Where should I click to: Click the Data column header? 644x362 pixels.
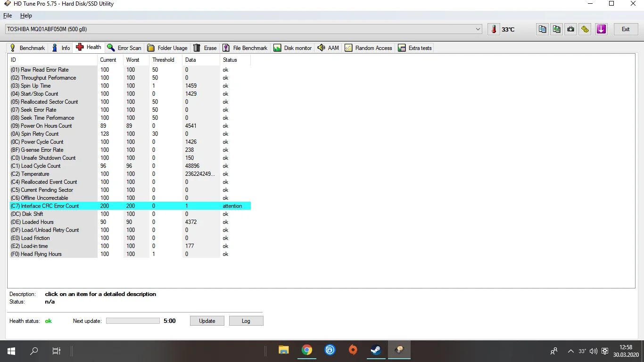click(x=201, y=60)
